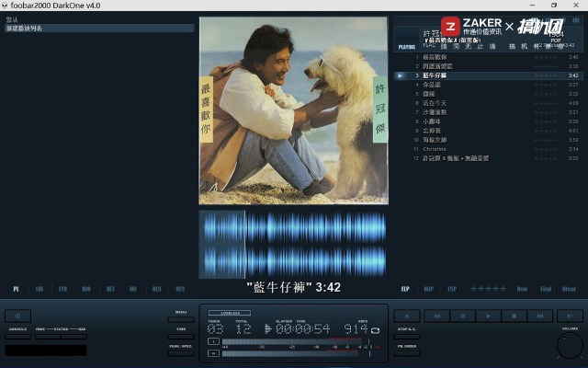Viewport: 588px width, 368px height.
Task: Select track 7 lasting 3:21
Action: tap(488, 112)
